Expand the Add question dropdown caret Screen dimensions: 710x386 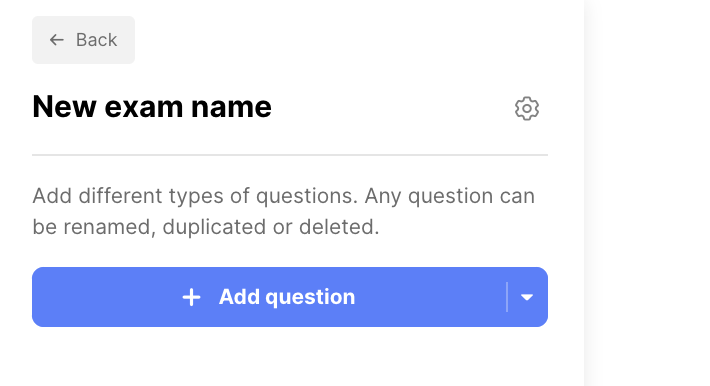point(527,297)
